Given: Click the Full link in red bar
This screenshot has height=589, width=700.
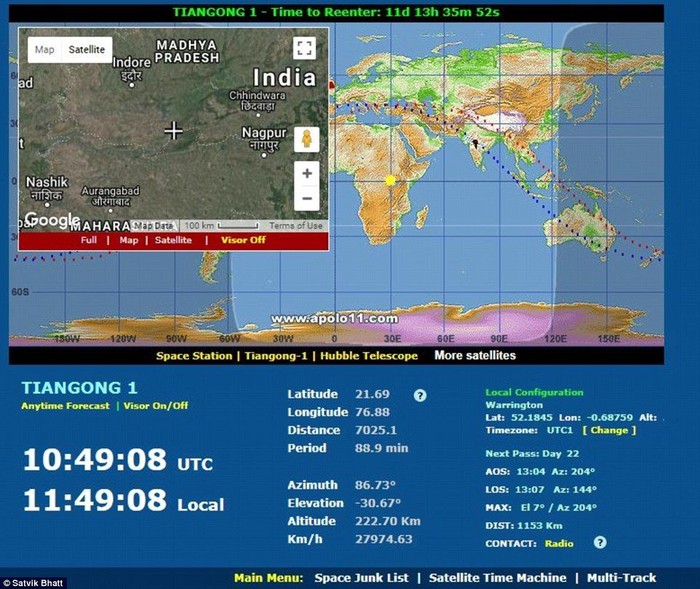Looking at the screenshot, I should click(x=89, y=240).
